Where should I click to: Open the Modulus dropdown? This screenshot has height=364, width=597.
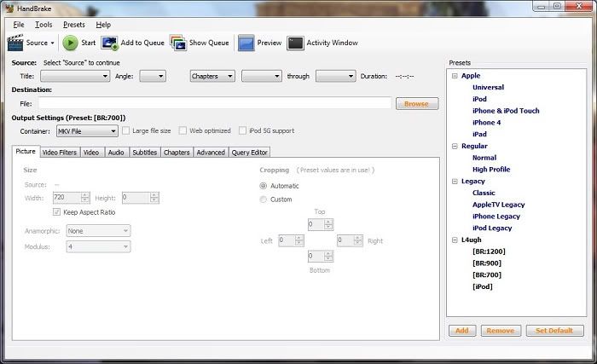coord(98,246)
